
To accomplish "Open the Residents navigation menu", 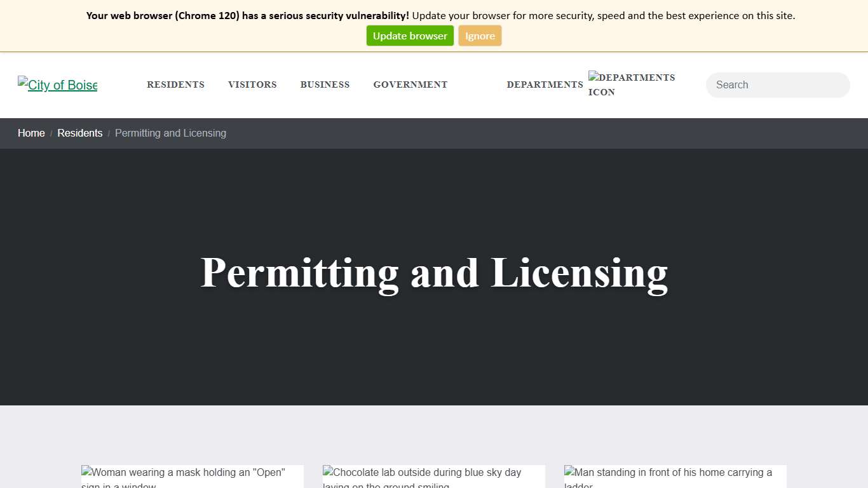I will pyautogui.click(x=175, y=85).
